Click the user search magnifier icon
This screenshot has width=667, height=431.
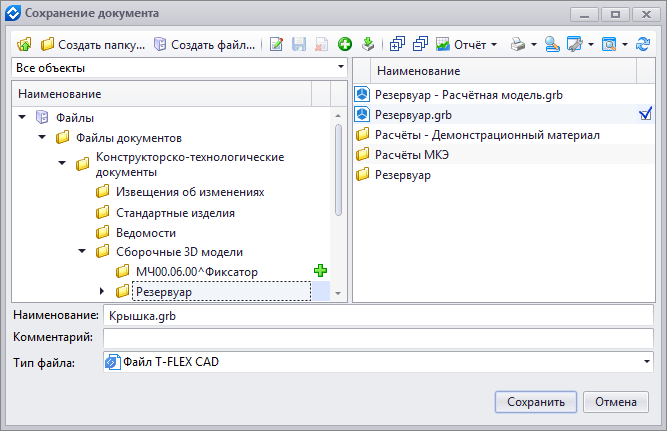tap(552, 44)
